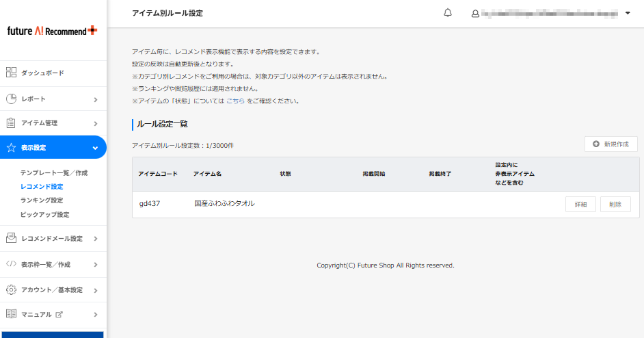Click the rule count text 1/3000件
Image resolution: width=644 pixels, height=338 pixels.
[219, 146]
